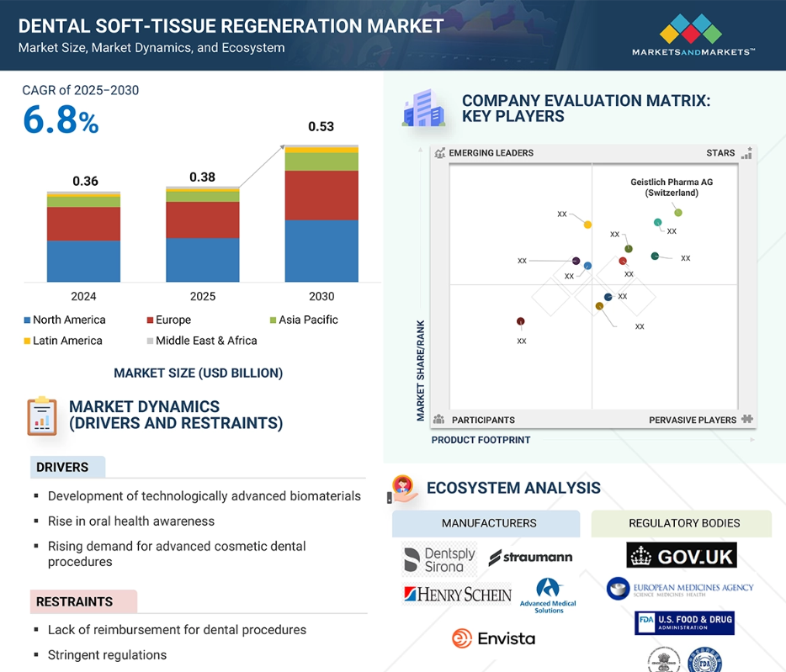This screenshot has width=786, height=672.
Task: Open the Envista logo
Action: pyautogui.click(x=493, y=638)
